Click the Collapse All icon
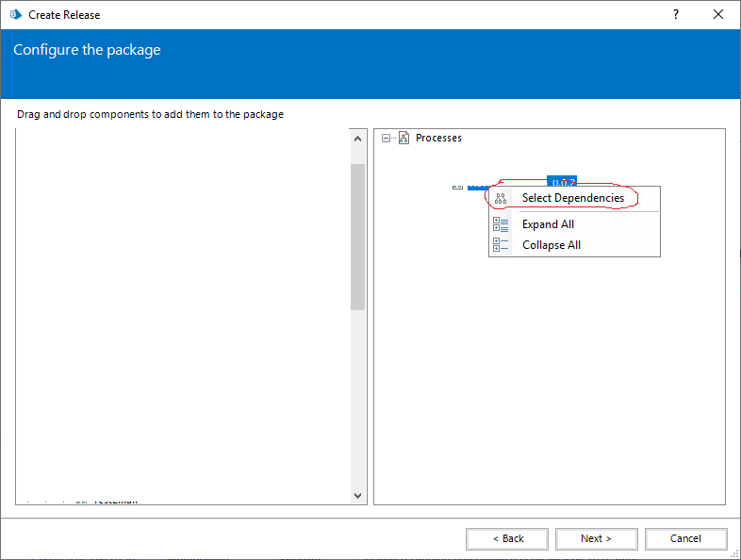 click(x=501, y=245)
